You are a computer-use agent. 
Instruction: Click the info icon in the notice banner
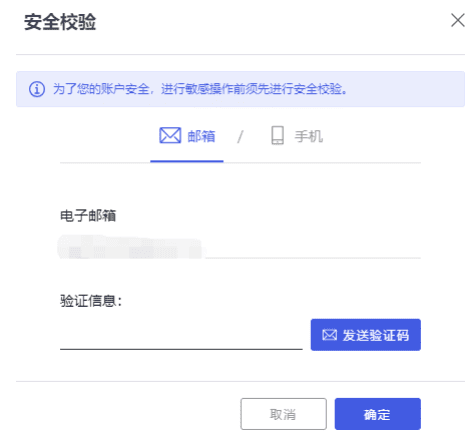[37, 89]
